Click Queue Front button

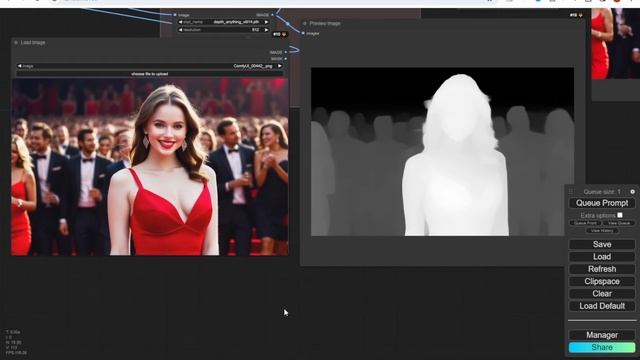pyautogui.click(x=585, y=223)
